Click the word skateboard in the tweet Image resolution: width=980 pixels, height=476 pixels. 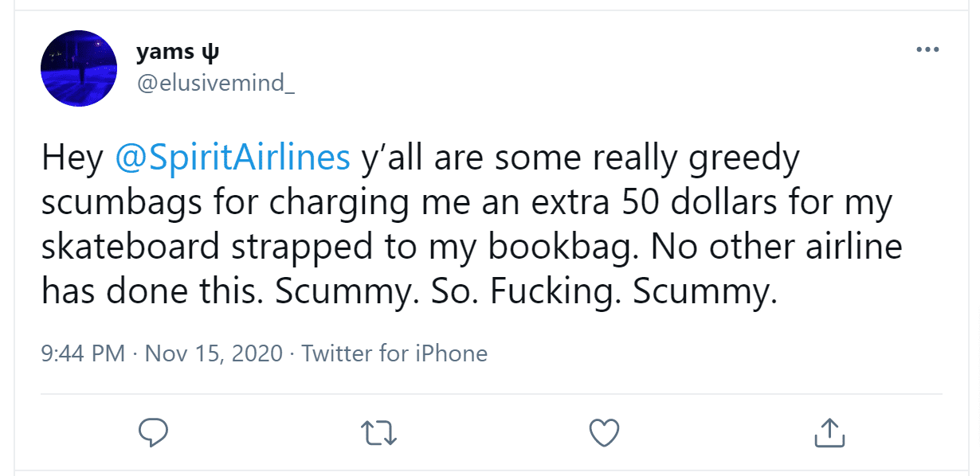point(131,247)
